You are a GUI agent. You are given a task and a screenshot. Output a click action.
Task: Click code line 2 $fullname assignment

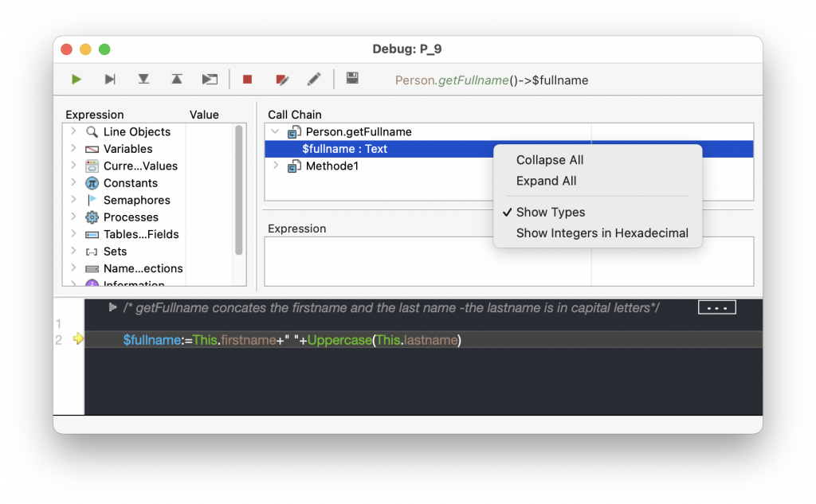(292, 340)
